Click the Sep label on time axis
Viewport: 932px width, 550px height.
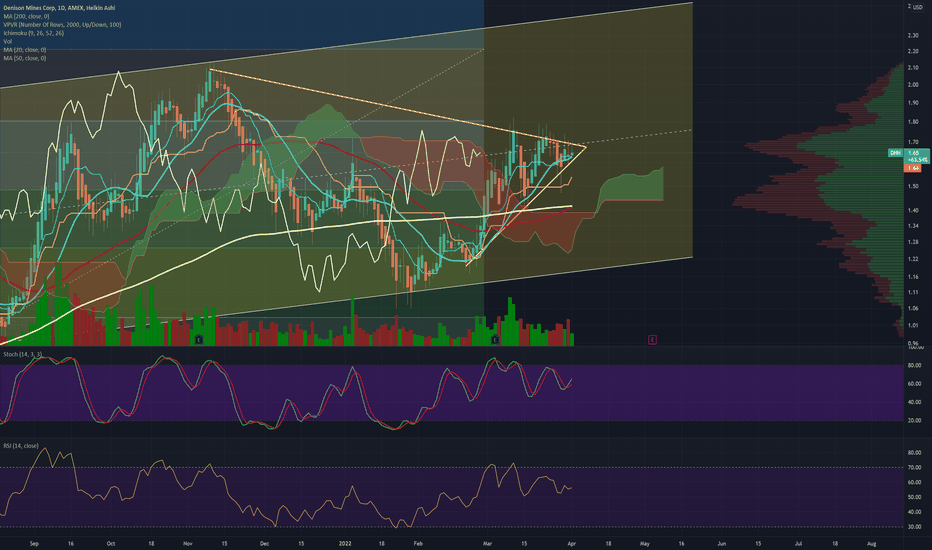coord(34,543)
